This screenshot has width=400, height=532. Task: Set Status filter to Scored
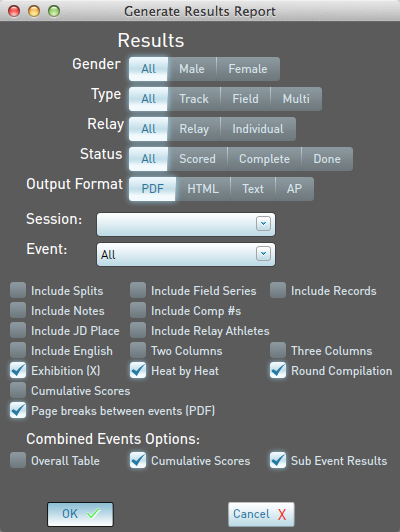pos(197,159)
